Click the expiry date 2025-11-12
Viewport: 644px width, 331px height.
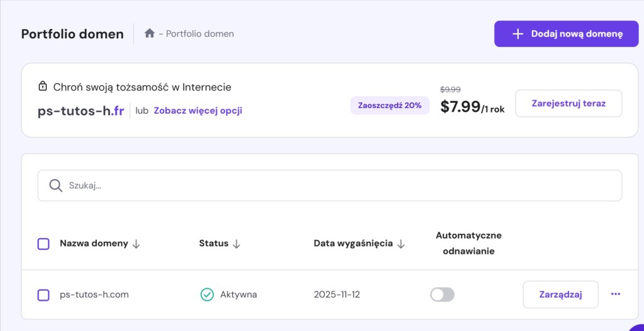tap(337, 295)
